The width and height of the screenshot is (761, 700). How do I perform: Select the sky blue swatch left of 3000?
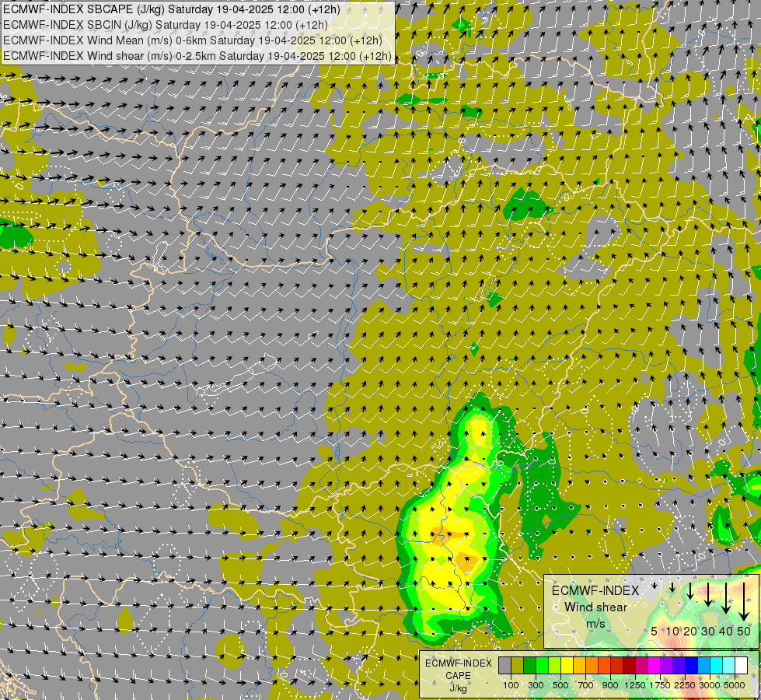(x=703, y=666)
